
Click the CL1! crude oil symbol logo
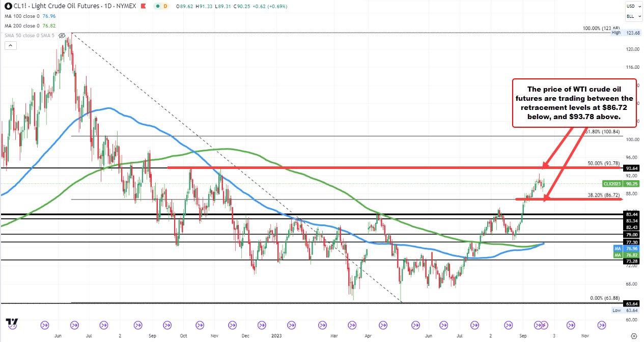click(8, 6)
